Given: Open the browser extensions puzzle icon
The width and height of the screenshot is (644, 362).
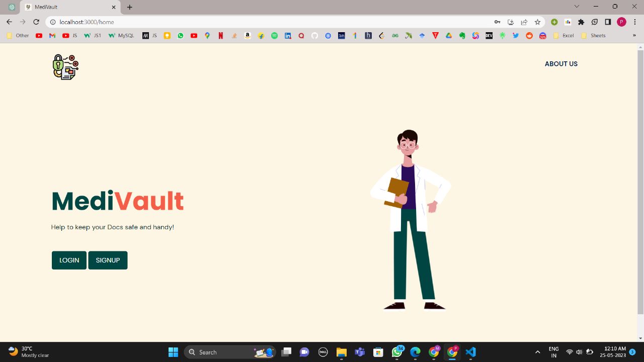Looking at the screenshot, I should tap(581, 22).
